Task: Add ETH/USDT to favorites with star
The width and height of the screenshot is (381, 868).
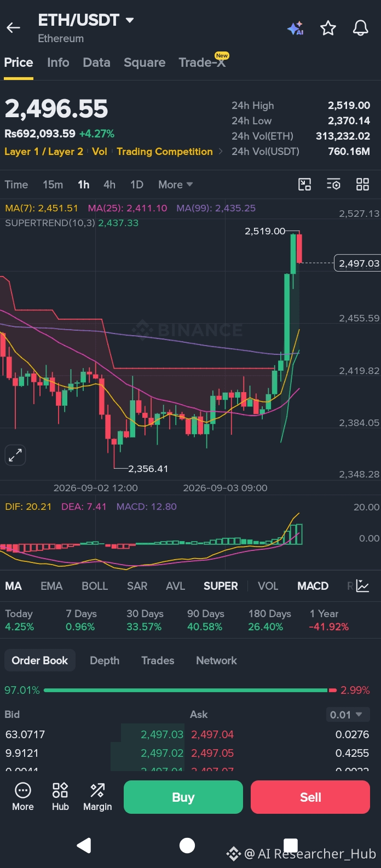Action: point(328,28)
